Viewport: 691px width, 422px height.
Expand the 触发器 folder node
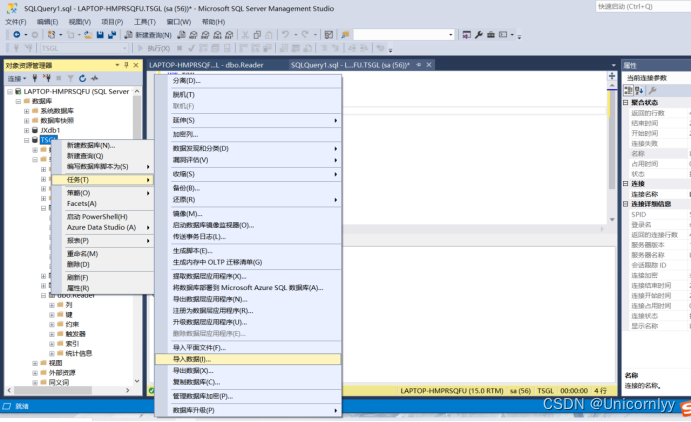52,334
